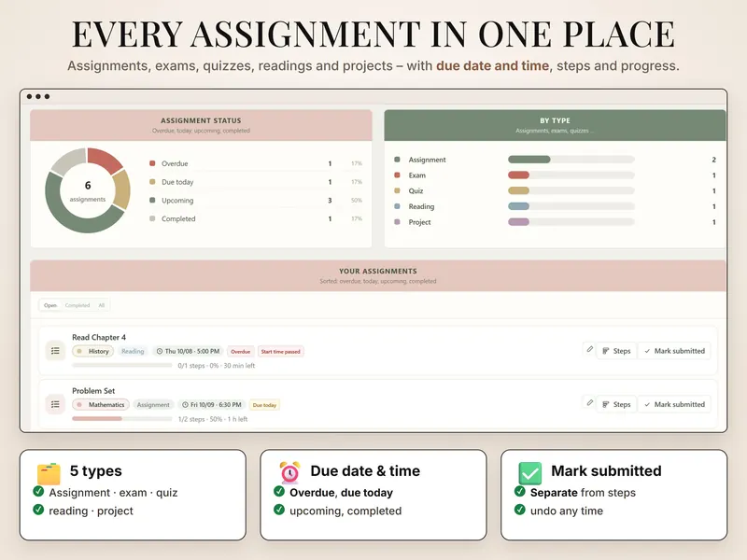Click the red Overdue badge
The height and width of the screenshot is (560, 747).
241,352
